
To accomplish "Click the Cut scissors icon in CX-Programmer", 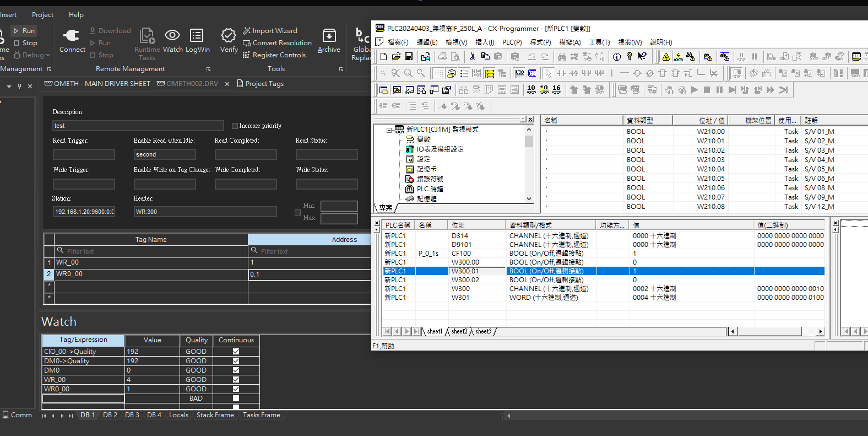I will point(473,56).
